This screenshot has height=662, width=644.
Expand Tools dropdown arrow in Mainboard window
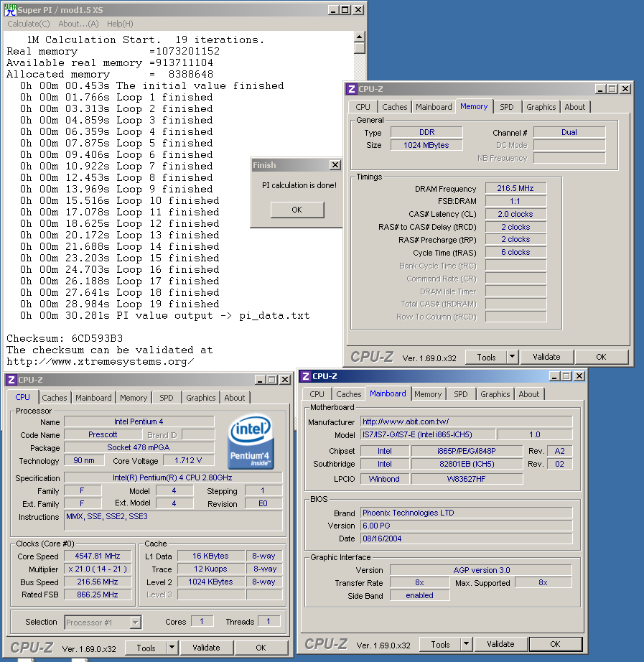pyautogui.click(x=466, y=645)
